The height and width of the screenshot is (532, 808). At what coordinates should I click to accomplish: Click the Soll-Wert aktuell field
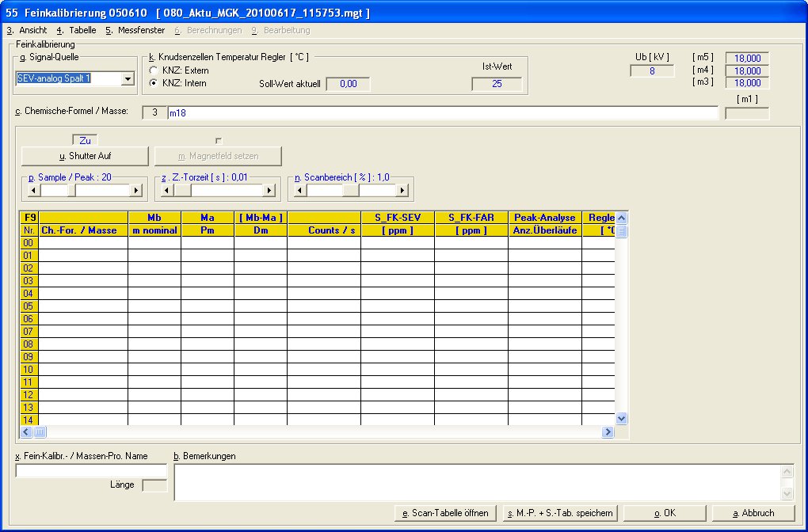click(349, 84)
